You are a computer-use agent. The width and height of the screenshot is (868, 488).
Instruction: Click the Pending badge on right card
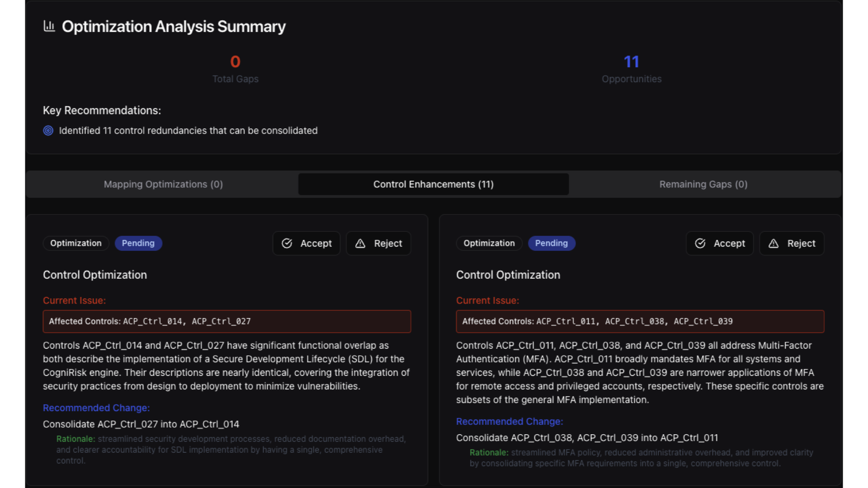click(552, 243)
